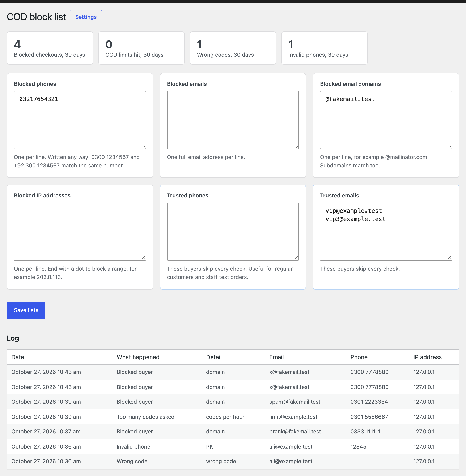Click @fakemail.test in the Blocked email domains list
Screen dimensions: 466x476
pyautogui.click(x=350, y=99)
